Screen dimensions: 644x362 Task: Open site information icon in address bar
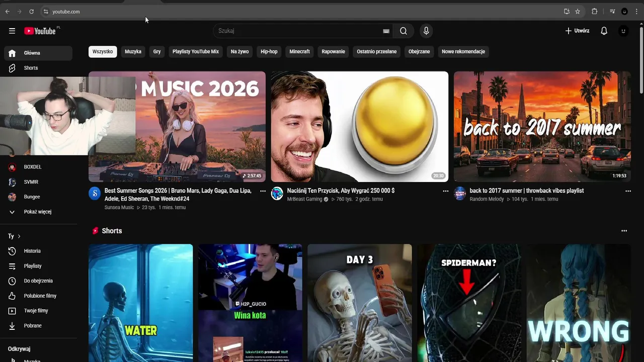coord(46,11)
